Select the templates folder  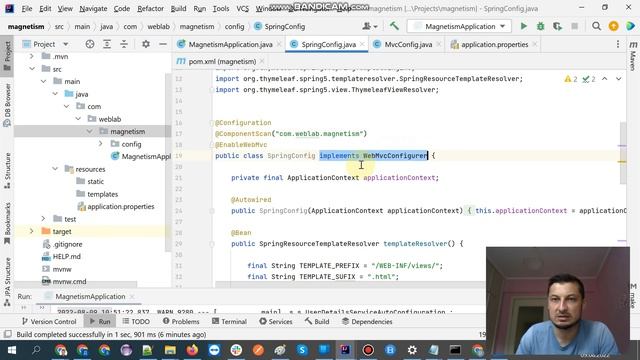[97, 194]
